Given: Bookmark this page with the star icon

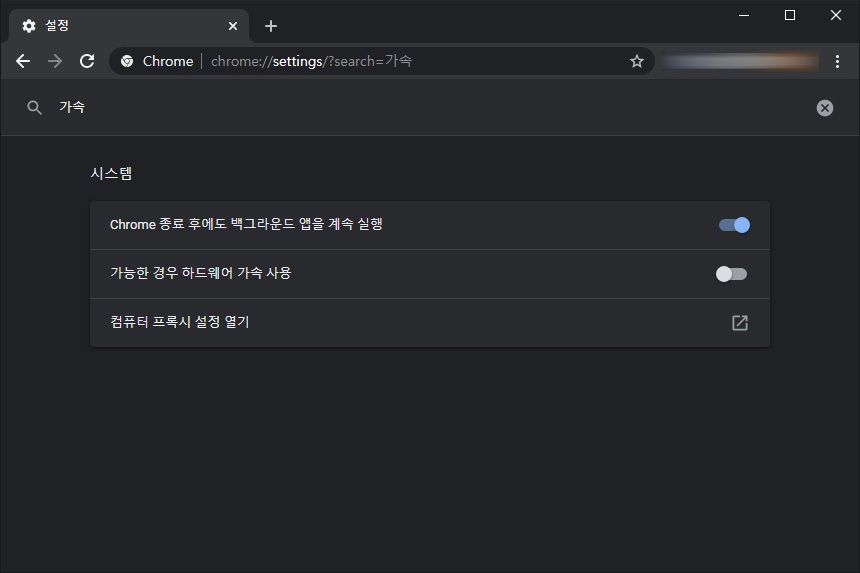Looking at the screenshot, I should point(636,61).
